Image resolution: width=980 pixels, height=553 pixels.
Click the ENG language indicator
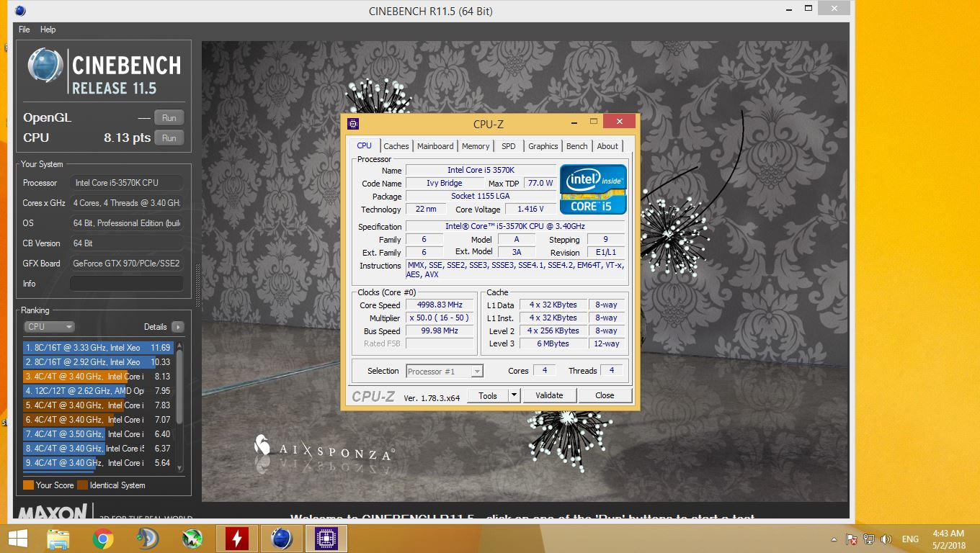910,539
